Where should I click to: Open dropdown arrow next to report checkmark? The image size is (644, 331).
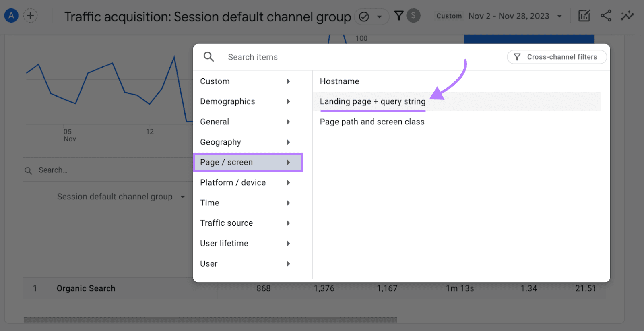coord(379,17)
